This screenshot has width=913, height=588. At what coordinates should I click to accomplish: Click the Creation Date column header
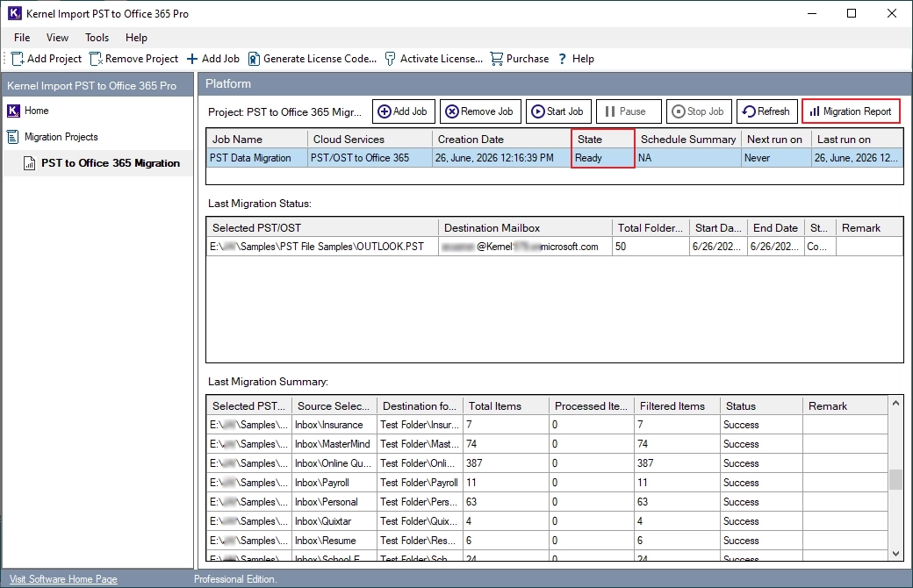point(502,140)
